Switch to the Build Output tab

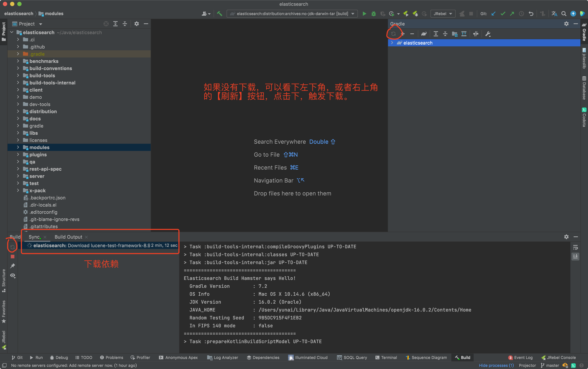pyautogui.click(x=68, y=237)
